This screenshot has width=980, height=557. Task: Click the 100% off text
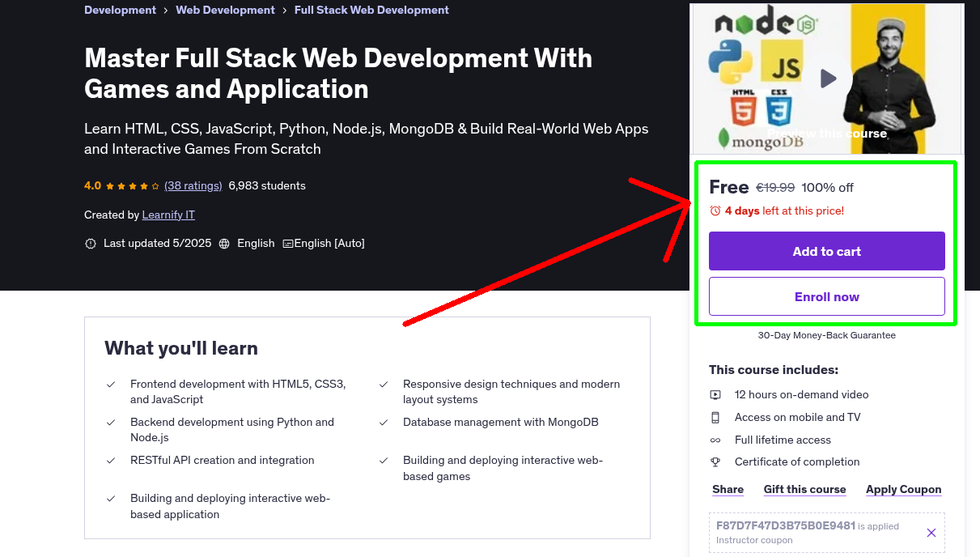(827, 188)
